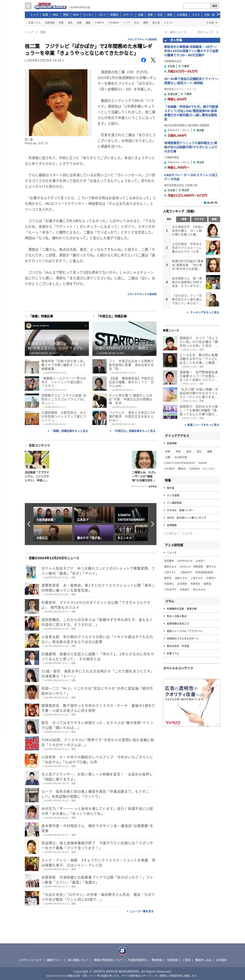Open the Yahoo 広告の透明性 banner
The height and width of the screenshot is (980, 245).
[191, 703]
